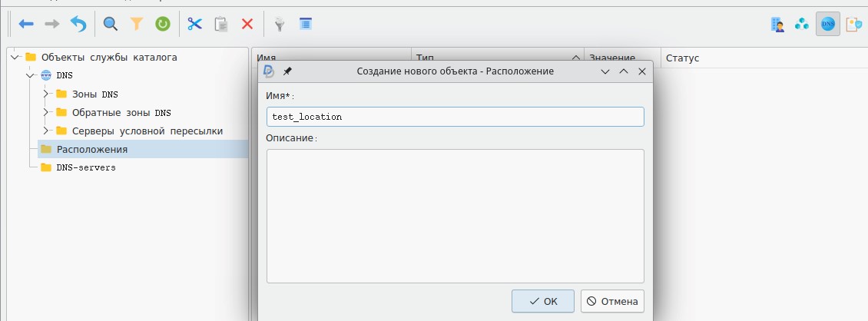Switch to the DNS section icon
Image resolution: width=868 pixels, height=321 pixels.
[x=827, y=25]
